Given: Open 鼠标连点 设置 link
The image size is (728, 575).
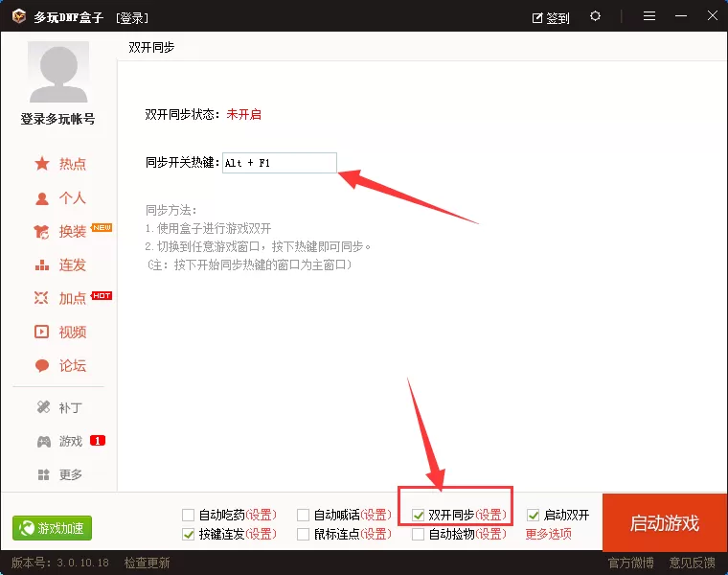Looking at the screenshot, I should coord(376,535).
